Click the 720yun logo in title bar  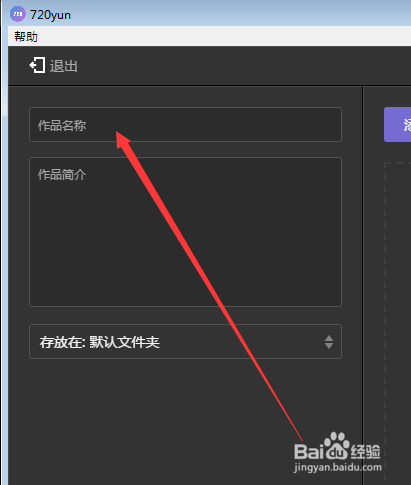(x=17, y=14)
